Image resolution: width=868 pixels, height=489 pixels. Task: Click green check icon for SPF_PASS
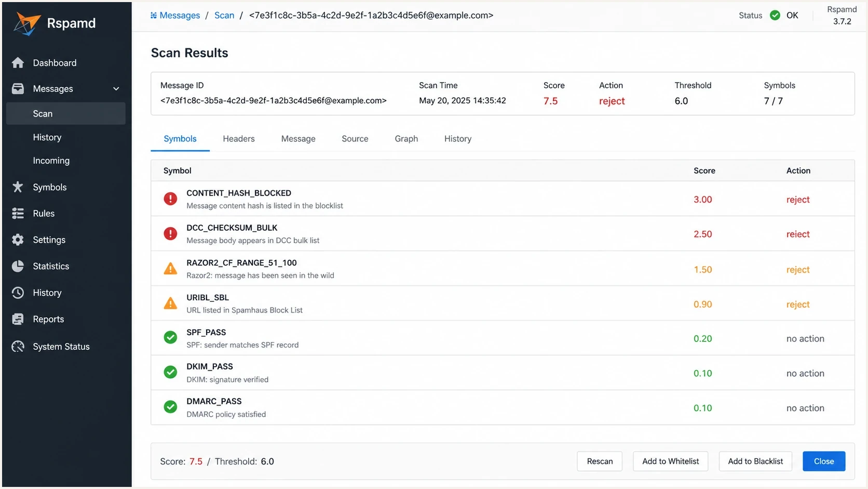170,338
